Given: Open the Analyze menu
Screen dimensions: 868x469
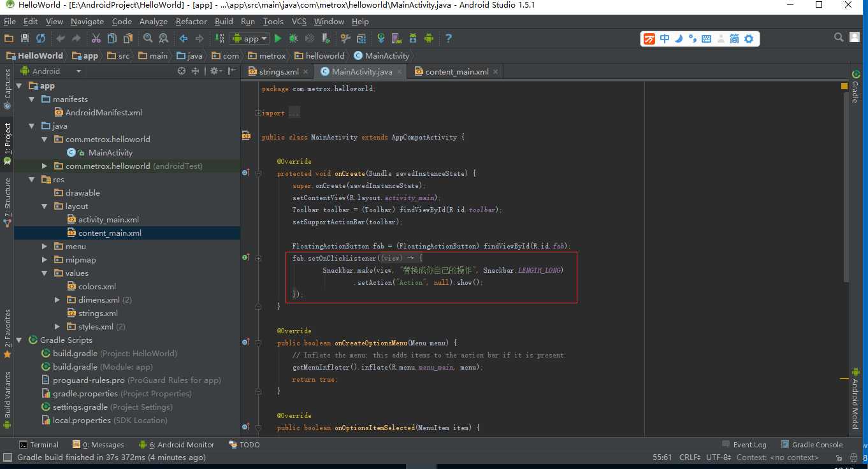Looking at the screenshot, I should coord(153,21).
